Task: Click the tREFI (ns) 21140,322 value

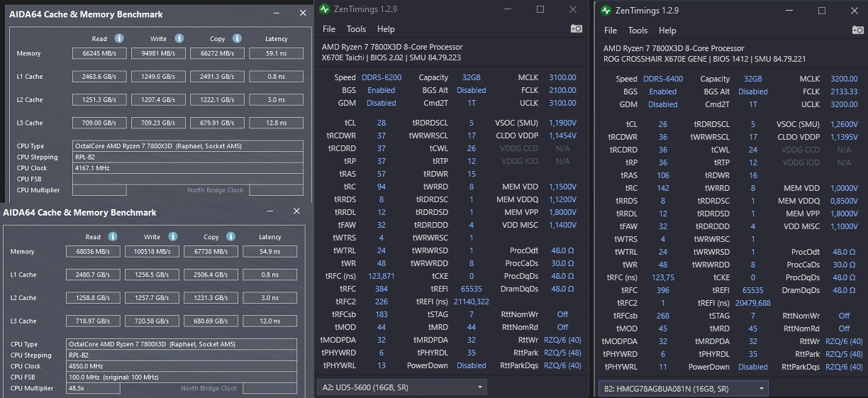Action: tap(470, 302)
